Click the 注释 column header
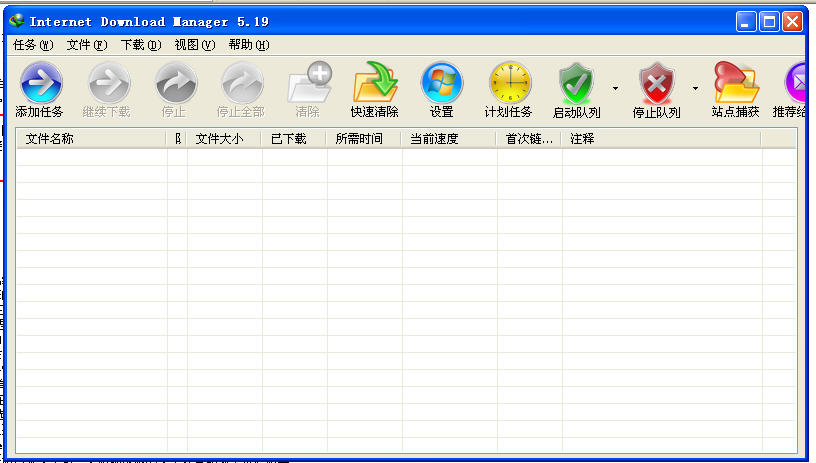 (x=660, y=139)
